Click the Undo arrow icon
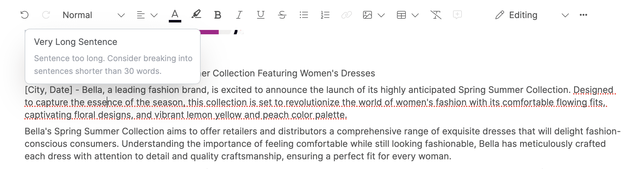Screen dimensions: 644x169 pos(25,15)
